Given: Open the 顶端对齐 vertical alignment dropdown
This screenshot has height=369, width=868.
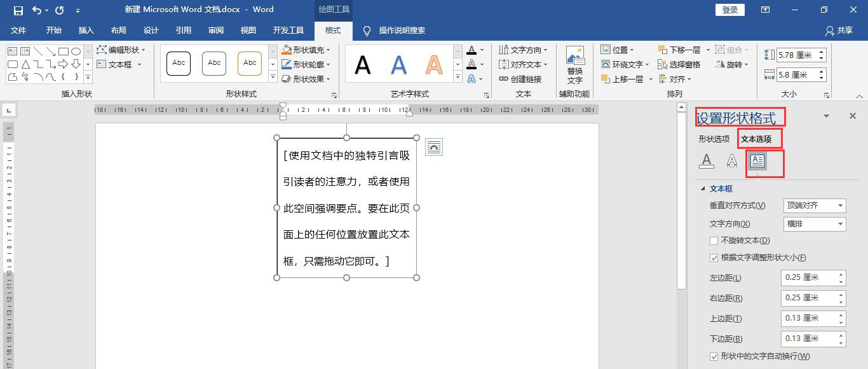Looking at the screenshot, I should tap(841, 205).
